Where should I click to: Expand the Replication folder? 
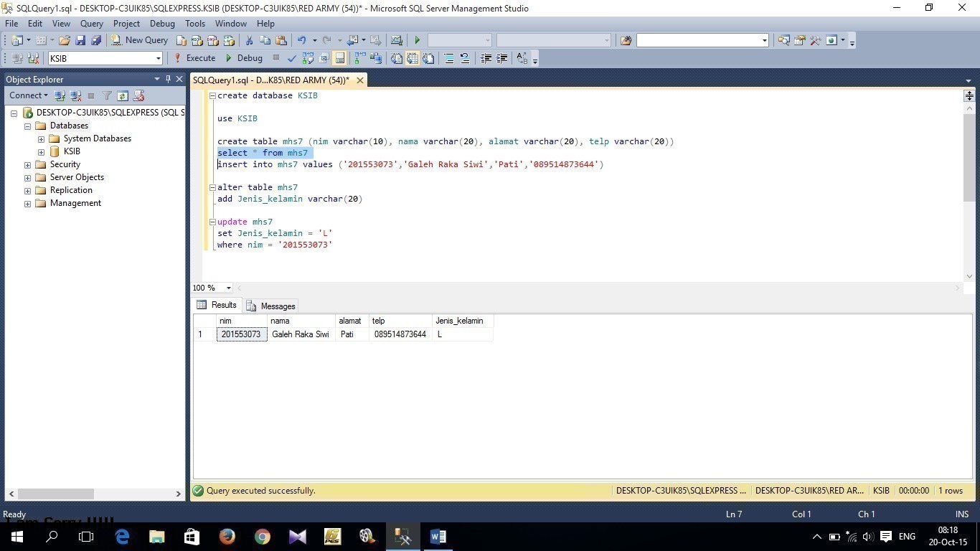[27, 191]
